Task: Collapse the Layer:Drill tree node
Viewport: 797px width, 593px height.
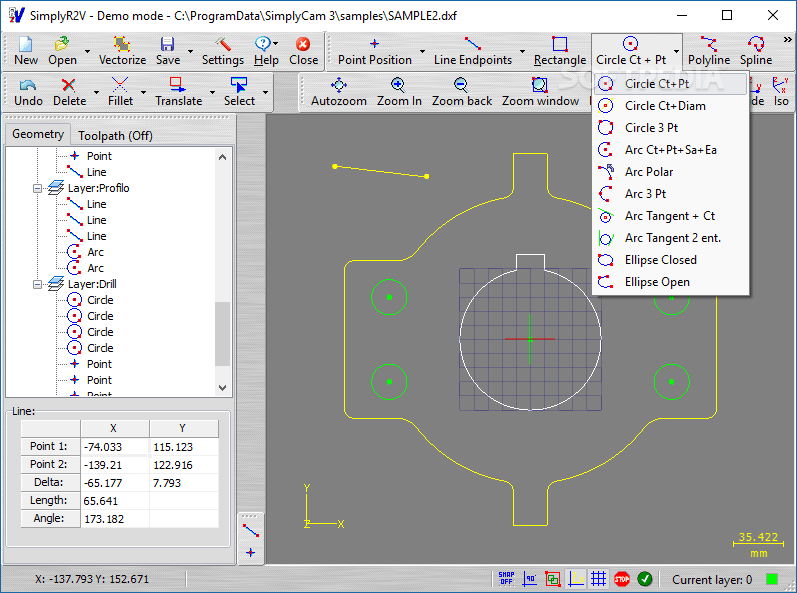Action: click(x=37, y=285)
